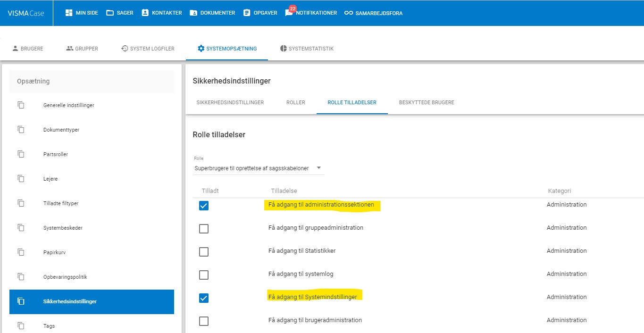644x333 pixels.
Task: Click the System logfiler history icon
Action: point(125,49)
